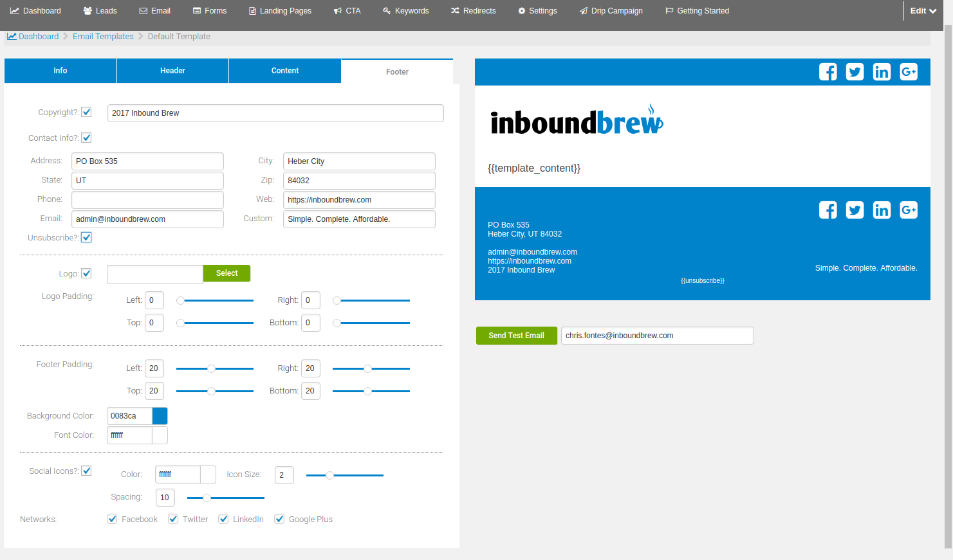
Task: Click the Send Test Email button
Action: click(x=516, y=336)
